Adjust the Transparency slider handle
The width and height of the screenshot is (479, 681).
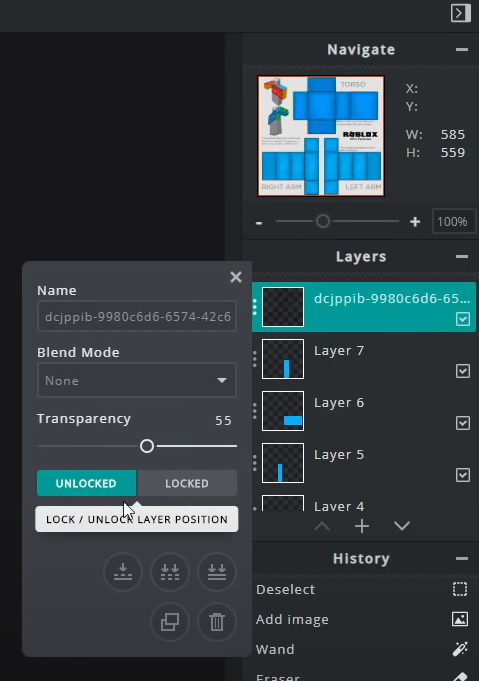click(x=147, y=446)
